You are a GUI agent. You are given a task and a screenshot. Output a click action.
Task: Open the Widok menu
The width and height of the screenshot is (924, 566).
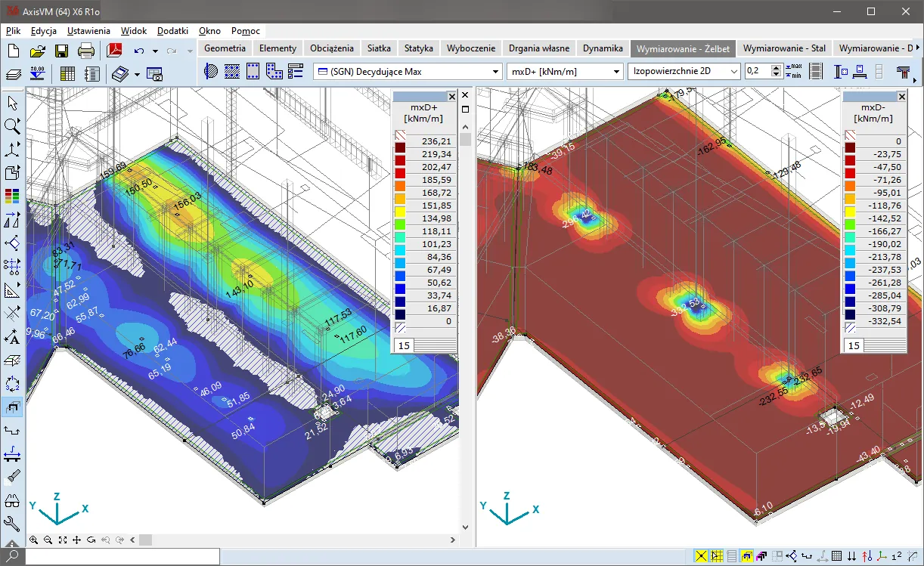pyautogui.click(x=133, y=31)
